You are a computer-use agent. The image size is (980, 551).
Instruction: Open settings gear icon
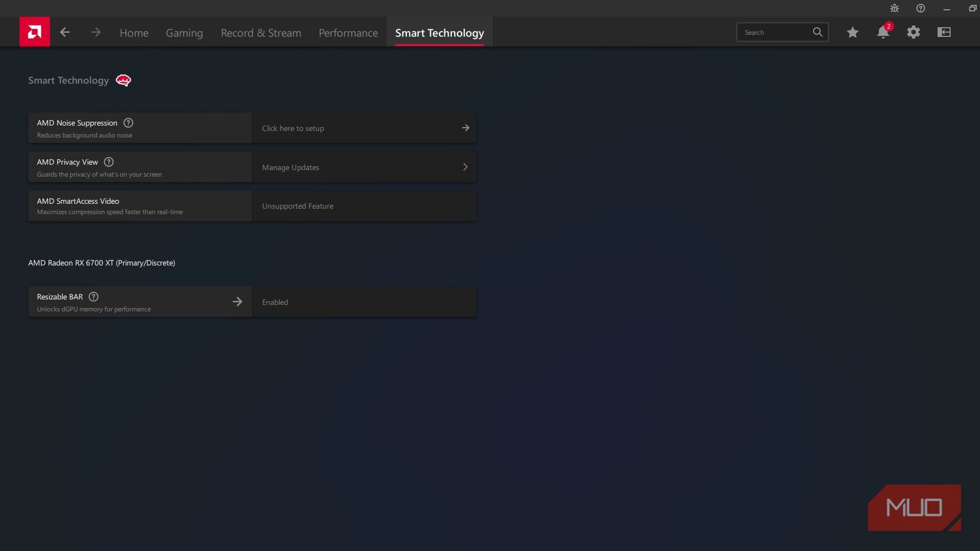coord(914,32)
